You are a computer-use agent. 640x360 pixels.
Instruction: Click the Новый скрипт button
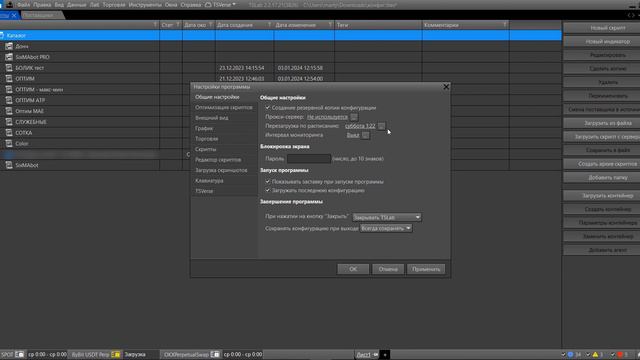pos(602,28)
